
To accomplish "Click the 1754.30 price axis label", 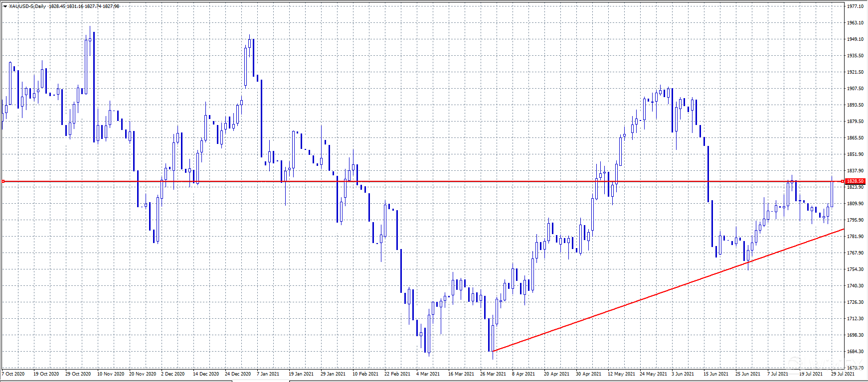I will (x=856, y=269).
